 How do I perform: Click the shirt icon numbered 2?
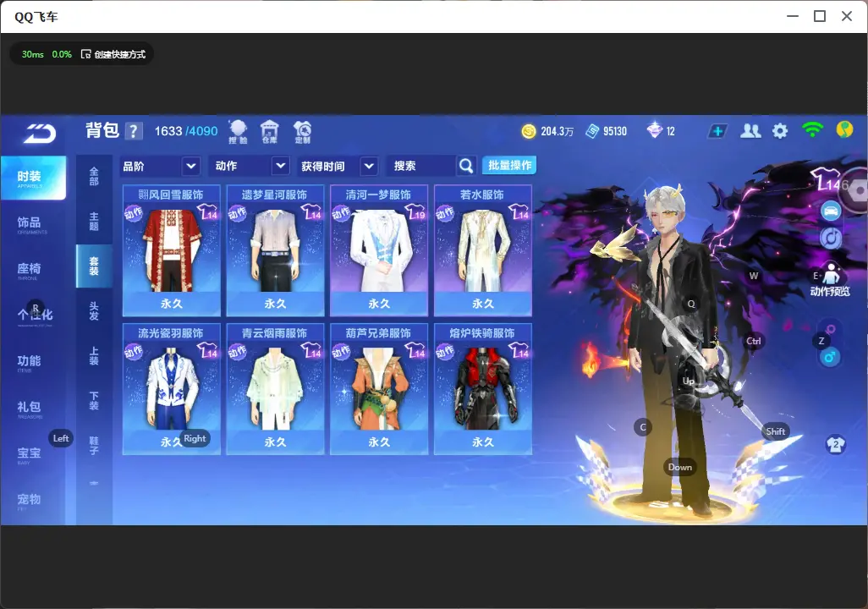[835, 445]
